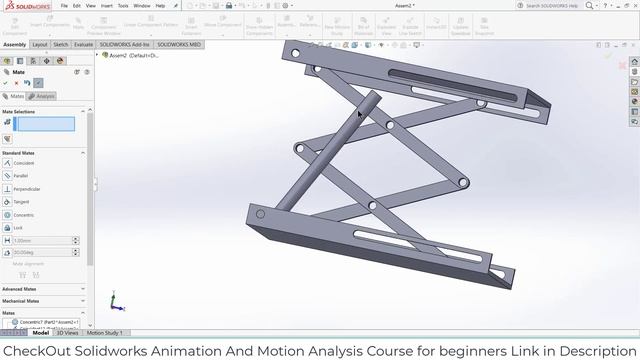Click the green confirm checkmark in viewport corner
This screenshot has height=360, width=640.
[608, 55]
